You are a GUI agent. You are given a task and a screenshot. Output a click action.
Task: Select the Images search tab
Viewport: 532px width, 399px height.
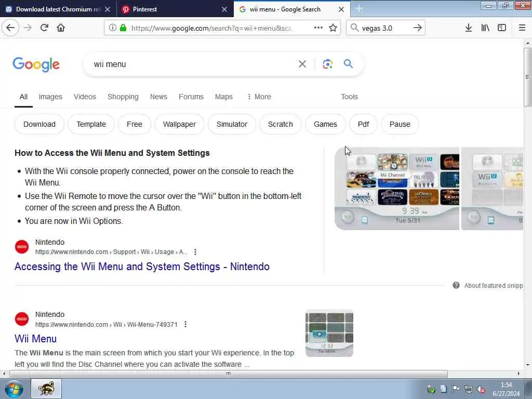pos(50,97)
